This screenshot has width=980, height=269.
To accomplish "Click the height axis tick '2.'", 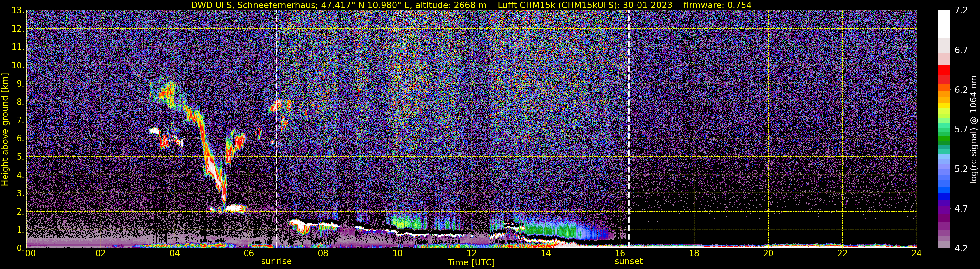I will [21, 212].
